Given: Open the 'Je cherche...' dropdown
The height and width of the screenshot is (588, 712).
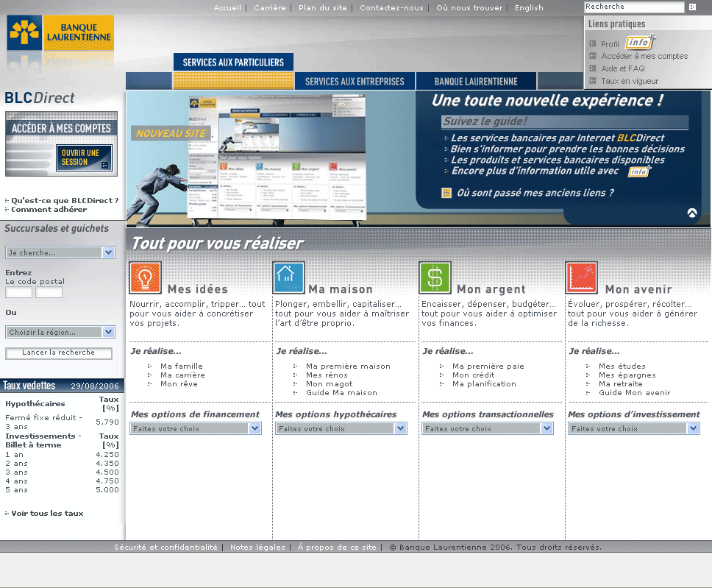Looking at the screenshot, I should 60,252.
